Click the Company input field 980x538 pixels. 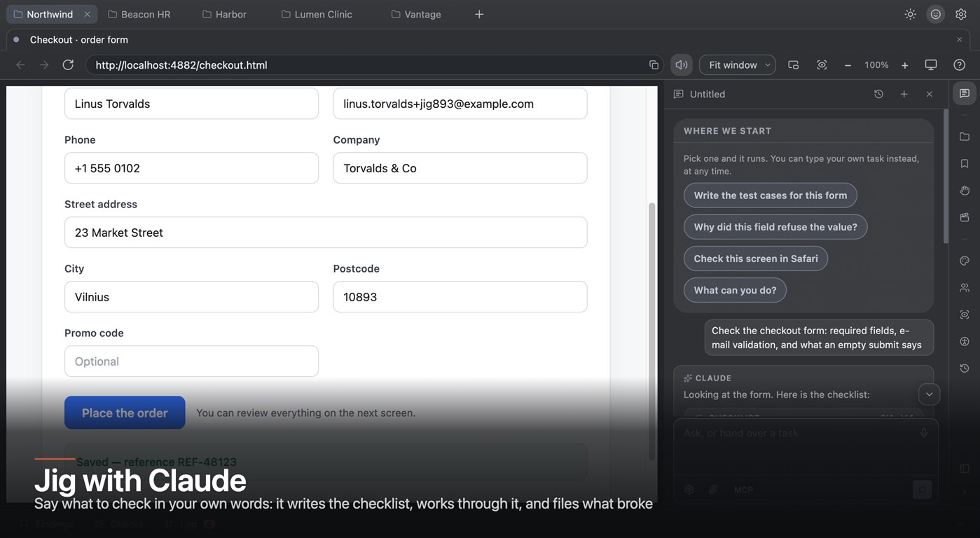[x=460, y=168]
